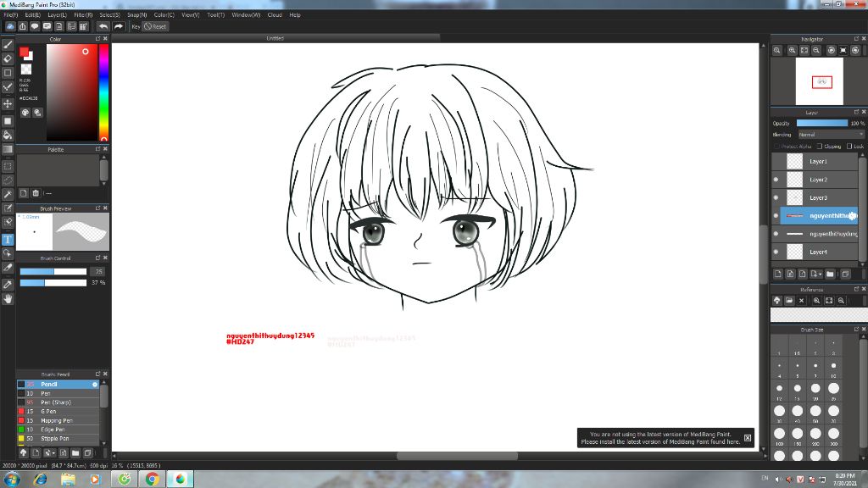Screen dimensions: 868x488
Task: Open Layer menu
Action: (x=57, y=15)
